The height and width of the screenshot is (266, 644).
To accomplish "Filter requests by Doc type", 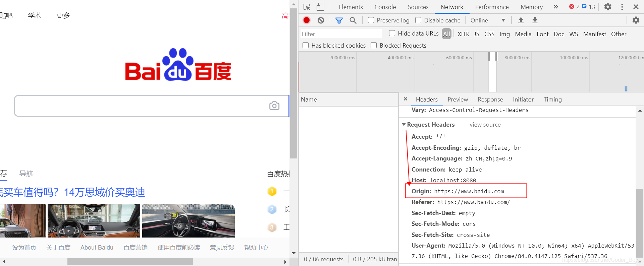I will (x=559, y=34).
